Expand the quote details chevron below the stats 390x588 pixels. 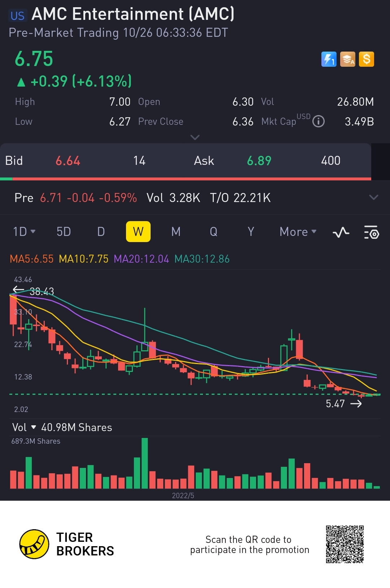(x=195, y=137)
